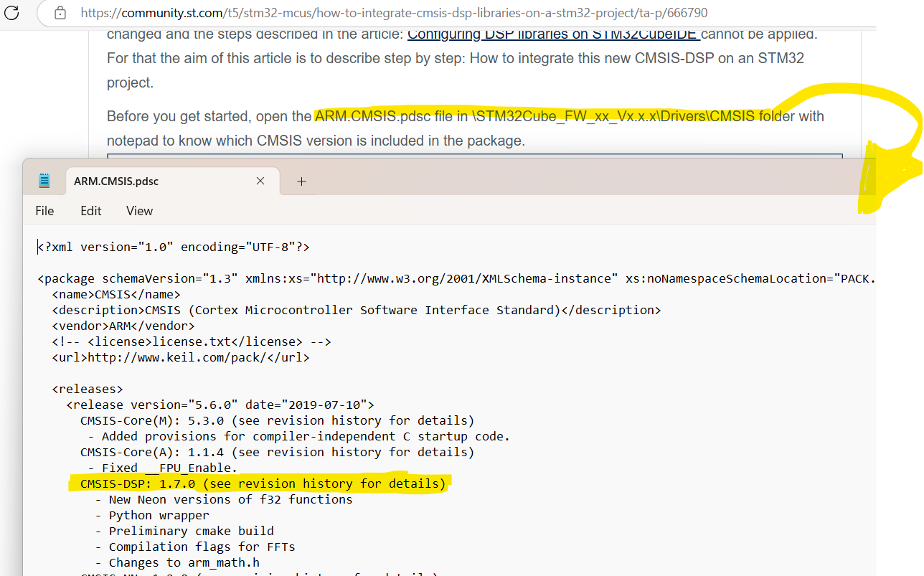Image resolution: width=924 pixels, height=576 pixels.
Task: Focus the browser address bar URL
Action: click(x=395, y=13)
